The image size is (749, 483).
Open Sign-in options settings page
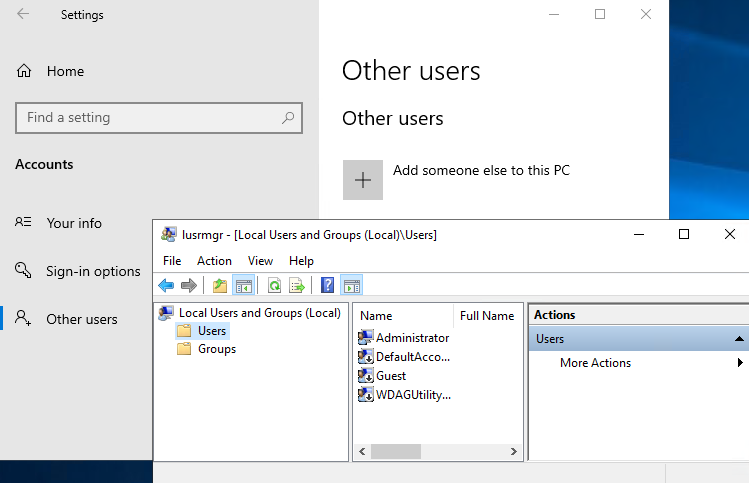(93, 271)
